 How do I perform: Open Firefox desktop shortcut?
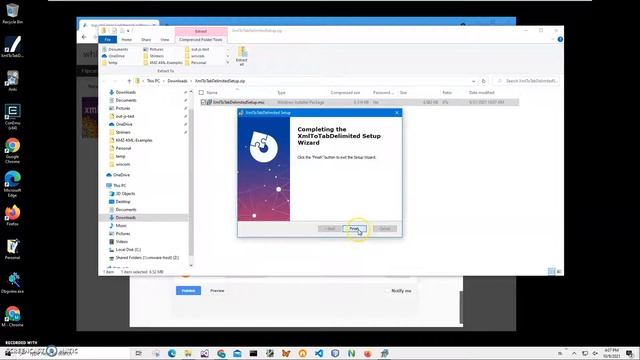tap(13, 216)
